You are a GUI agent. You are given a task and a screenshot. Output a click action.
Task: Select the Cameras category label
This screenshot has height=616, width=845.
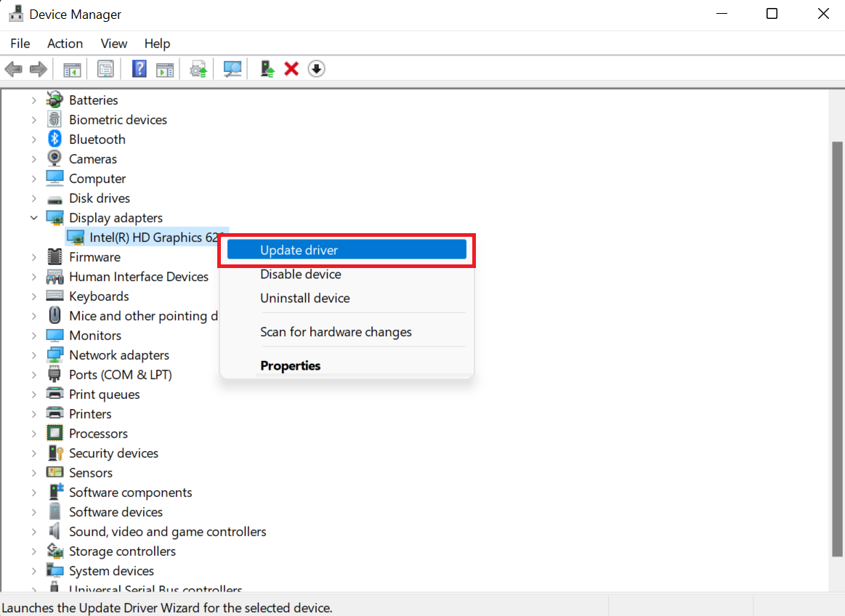tap(93, 158)
